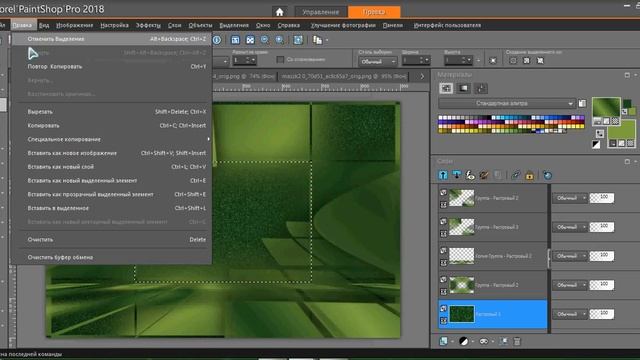Click the brush edit-selection layers icon
The width and height of the screenshot is (640, 360).
484,175
